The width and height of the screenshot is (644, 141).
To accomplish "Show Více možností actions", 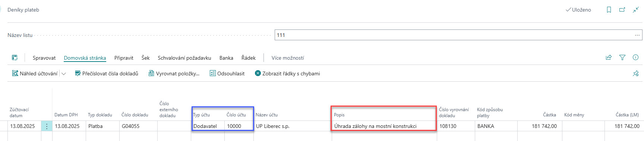I will [x=288, y=58].
